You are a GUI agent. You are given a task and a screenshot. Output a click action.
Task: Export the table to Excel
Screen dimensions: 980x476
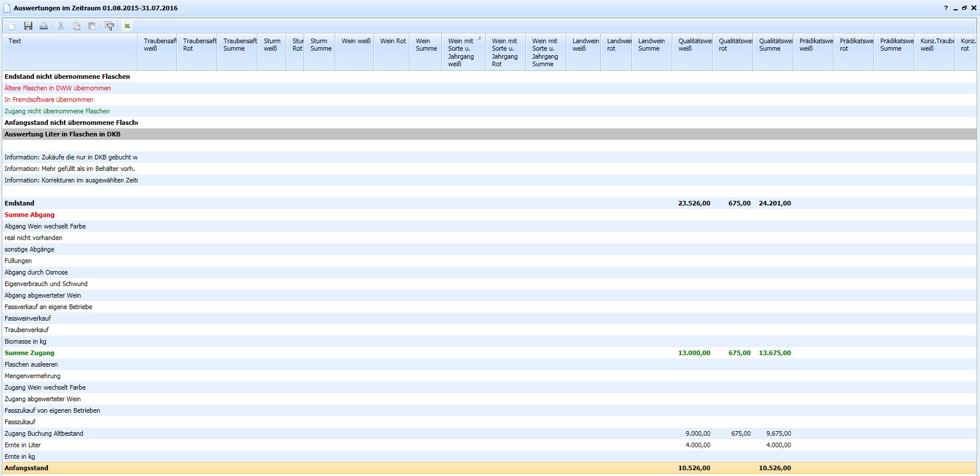[x=127, y=26]
